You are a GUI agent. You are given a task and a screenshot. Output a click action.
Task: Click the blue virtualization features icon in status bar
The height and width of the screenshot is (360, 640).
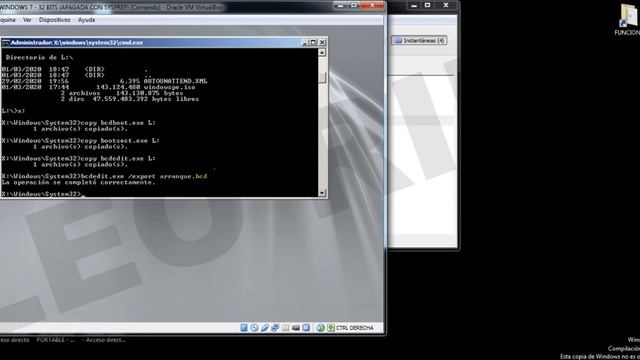(x=306, y=328)
